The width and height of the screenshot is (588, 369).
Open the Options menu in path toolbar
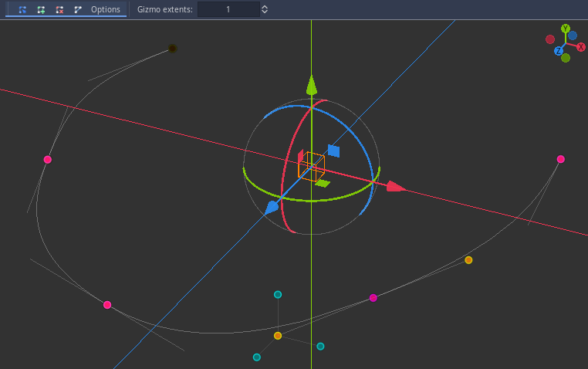(106, 9)
